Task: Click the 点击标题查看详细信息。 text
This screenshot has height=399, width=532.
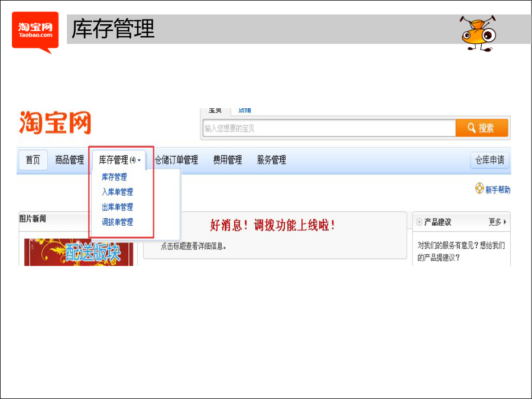Action: pyautogui.click(x=194, y=246)
